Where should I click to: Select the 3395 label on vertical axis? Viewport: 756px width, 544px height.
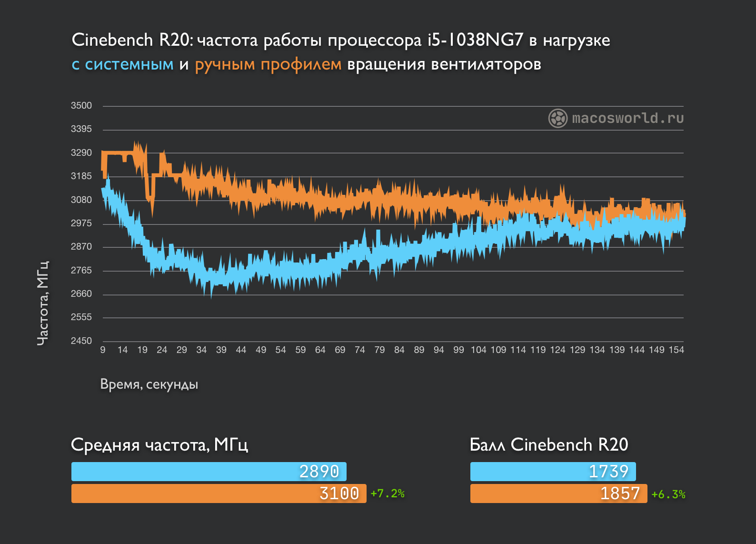(81, 129)
